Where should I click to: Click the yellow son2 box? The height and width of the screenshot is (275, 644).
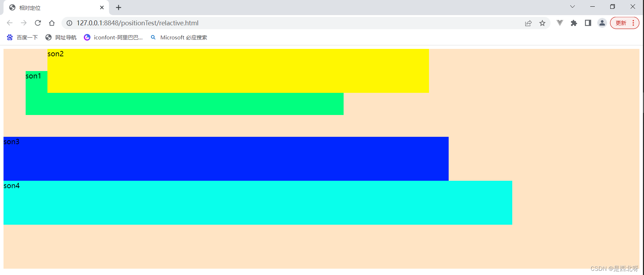[238, 71]
